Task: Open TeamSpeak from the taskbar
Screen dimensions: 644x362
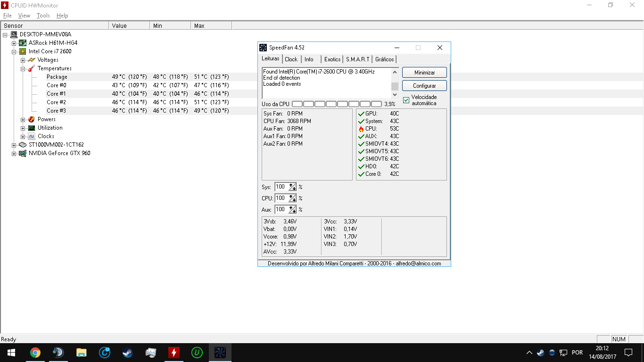Action: 58,353
